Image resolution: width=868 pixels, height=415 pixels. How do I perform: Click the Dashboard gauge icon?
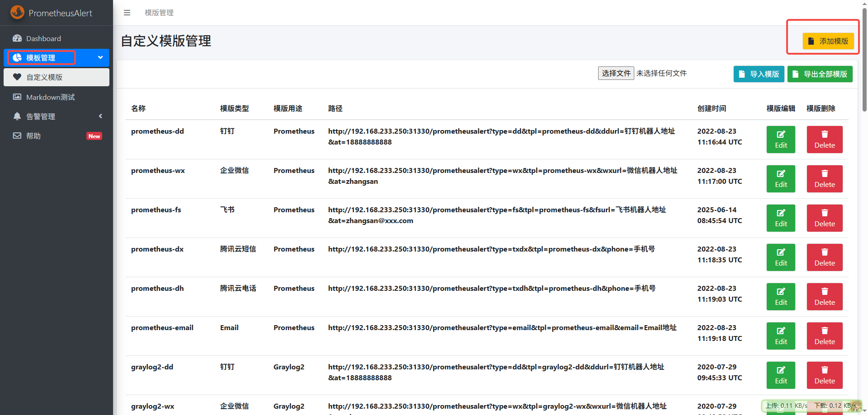(x=17, y=38)
